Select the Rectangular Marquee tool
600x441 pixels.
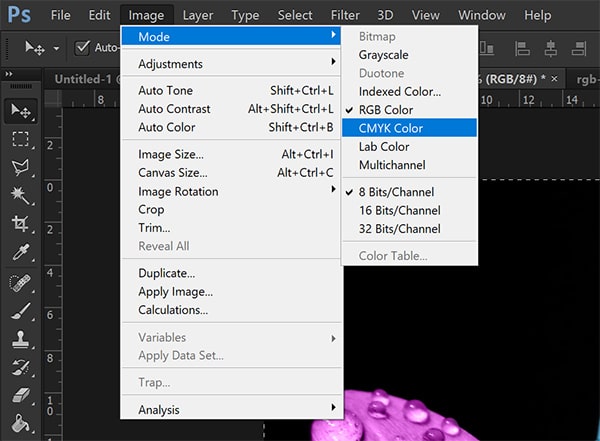pos(20,139)
